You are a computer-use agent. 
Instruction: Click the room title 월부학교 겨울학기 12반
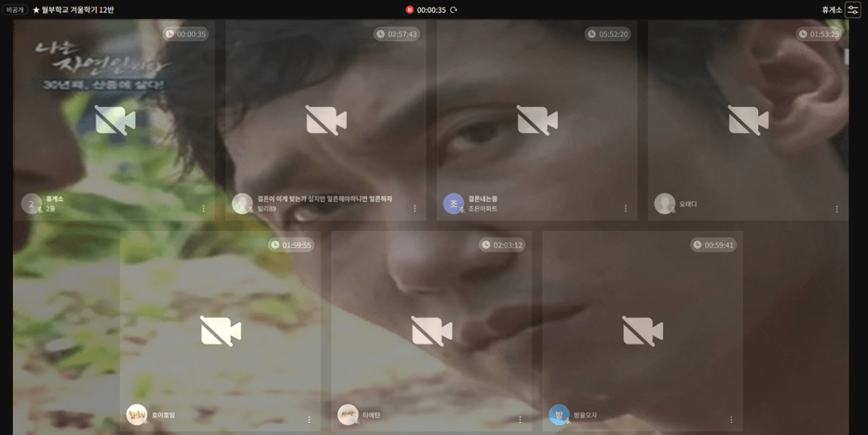[78, 10]
